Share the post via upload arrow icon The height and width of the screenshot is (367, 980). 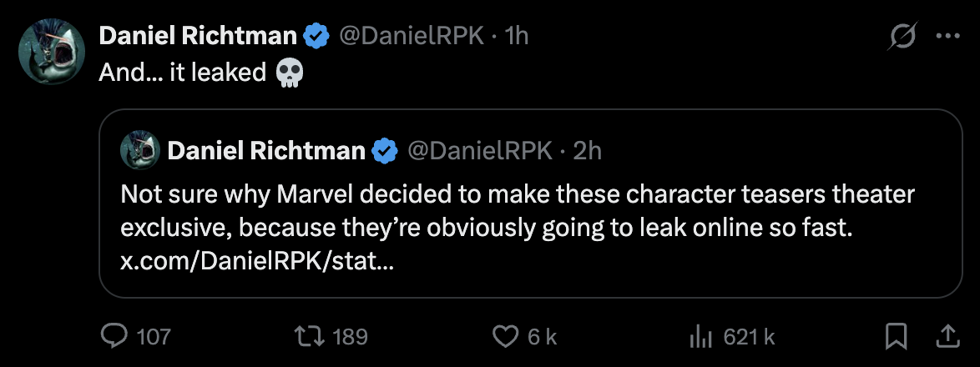[x=948, y=336]
